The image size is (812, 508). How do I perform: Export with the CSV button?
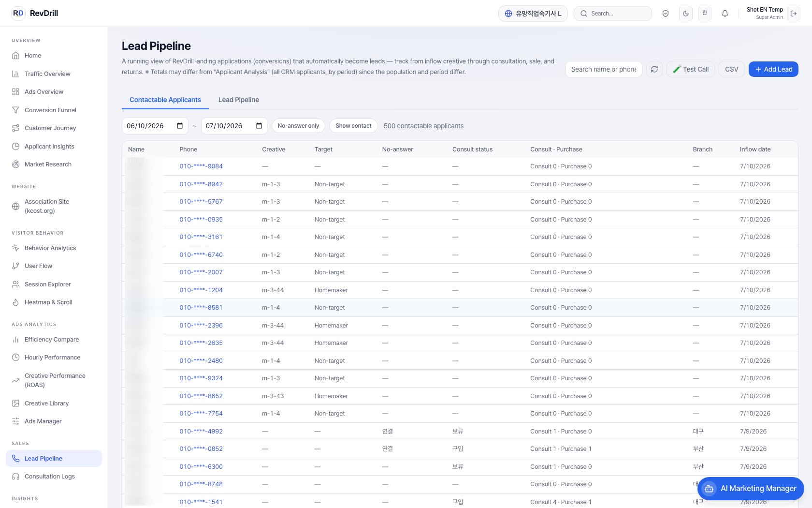(x=732, y=69)
